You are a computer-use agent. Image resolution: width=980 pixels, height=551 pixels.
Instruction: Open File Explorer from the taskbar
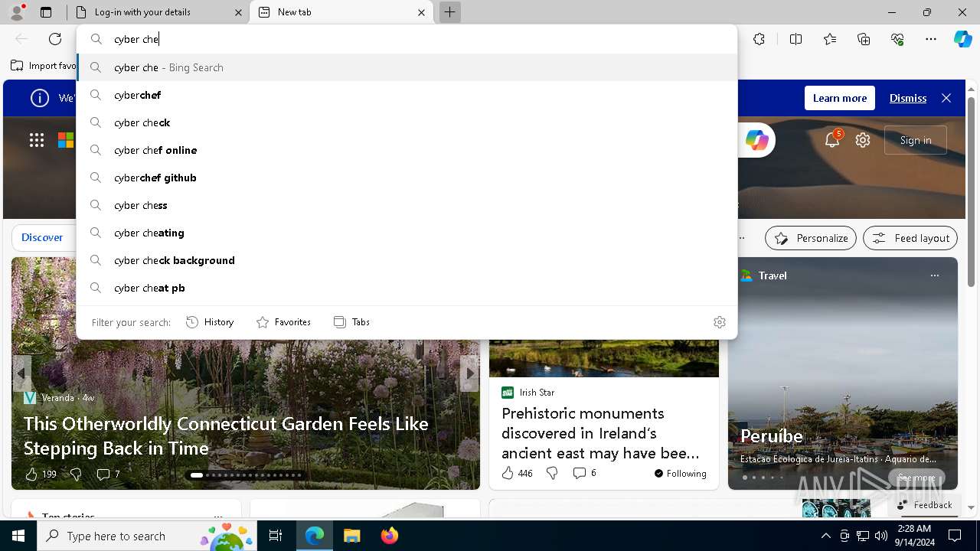click(351, 536)
